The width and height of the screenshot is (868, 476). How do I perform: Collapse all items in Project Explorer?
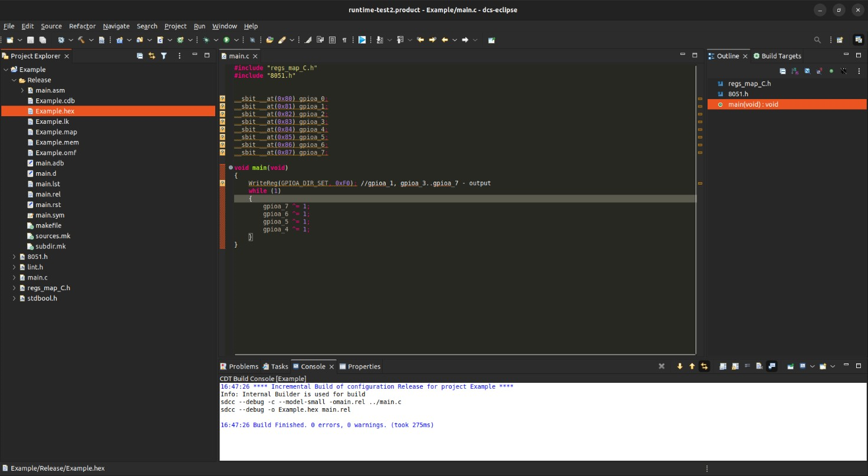140,56
